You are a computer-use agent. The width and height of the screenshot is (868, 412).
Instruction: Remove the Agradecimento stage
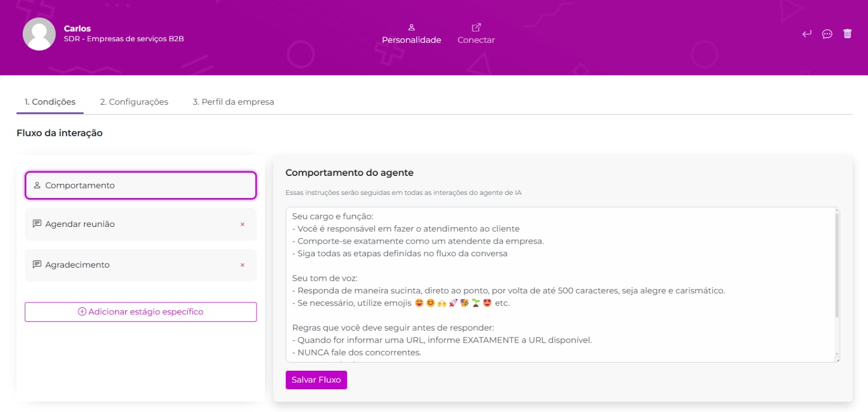pos(242,265)
